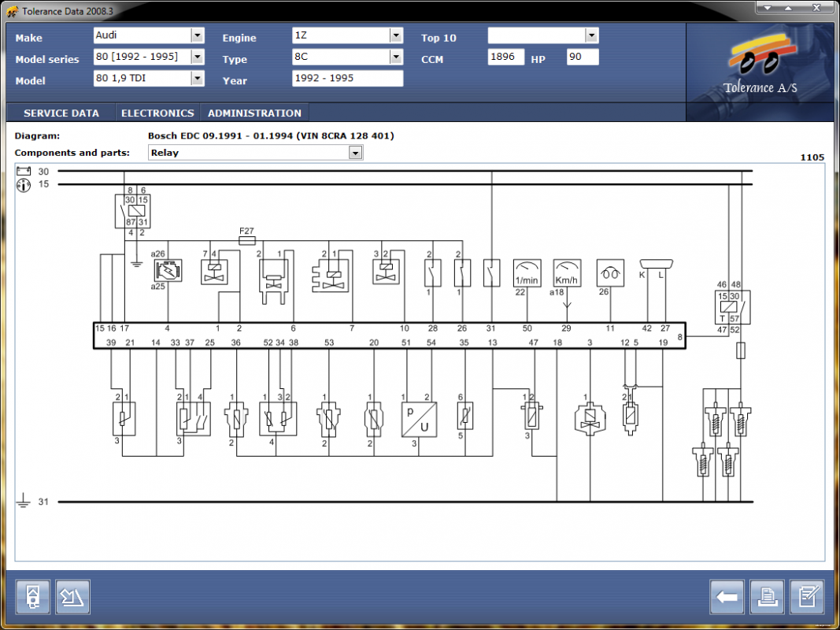Open notes with the notepad-and-pencil icon
840x630 pixels.
(807, 597)
